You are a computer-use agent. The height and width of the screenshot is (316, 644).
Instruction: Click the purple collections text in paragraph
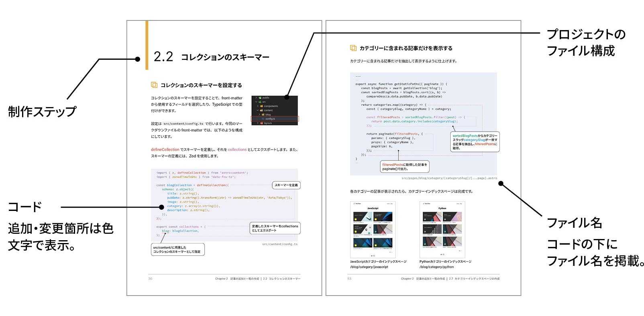237,150
